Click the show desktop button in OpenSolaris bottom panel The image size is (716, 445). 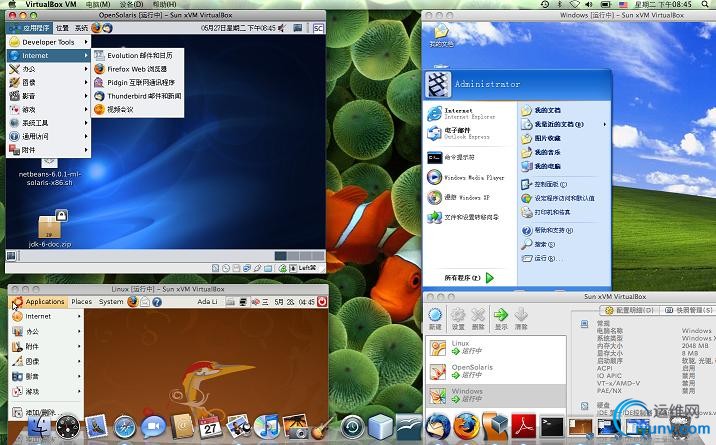coord(11,256)
